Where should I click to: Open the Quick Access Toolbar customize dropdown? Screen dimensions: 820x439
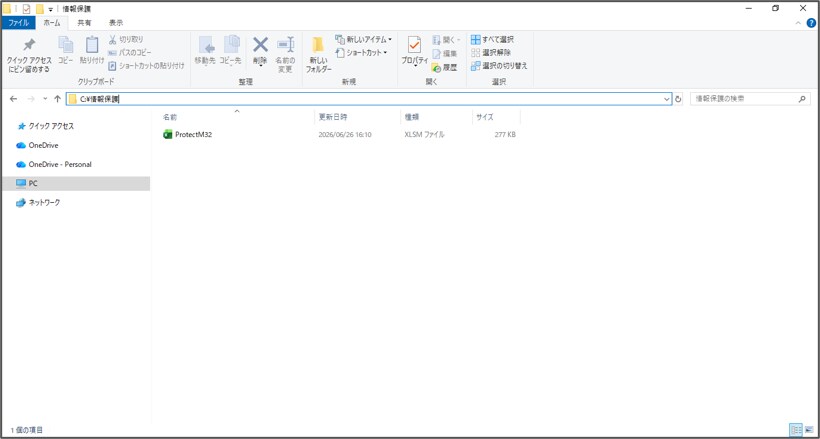50,9
